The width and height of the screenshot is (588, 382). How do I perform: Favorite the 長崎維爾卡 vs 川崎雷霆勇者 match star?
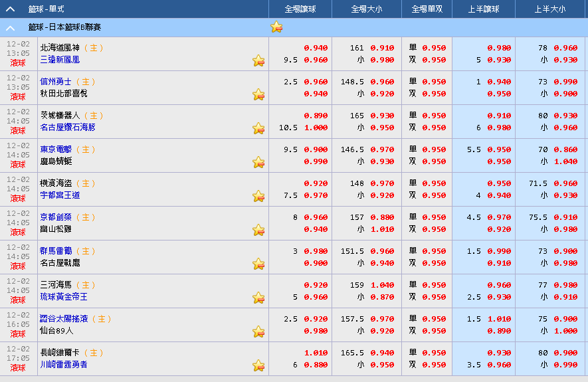point(258,365)
